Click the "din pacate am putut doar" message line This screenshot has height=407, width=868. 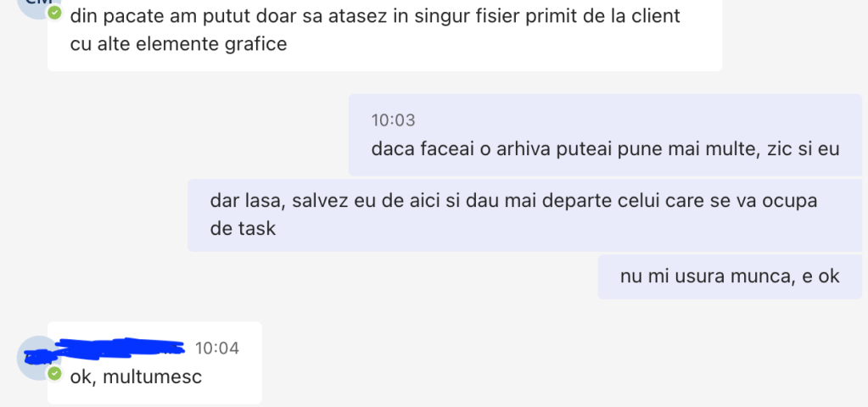point(373,15)
